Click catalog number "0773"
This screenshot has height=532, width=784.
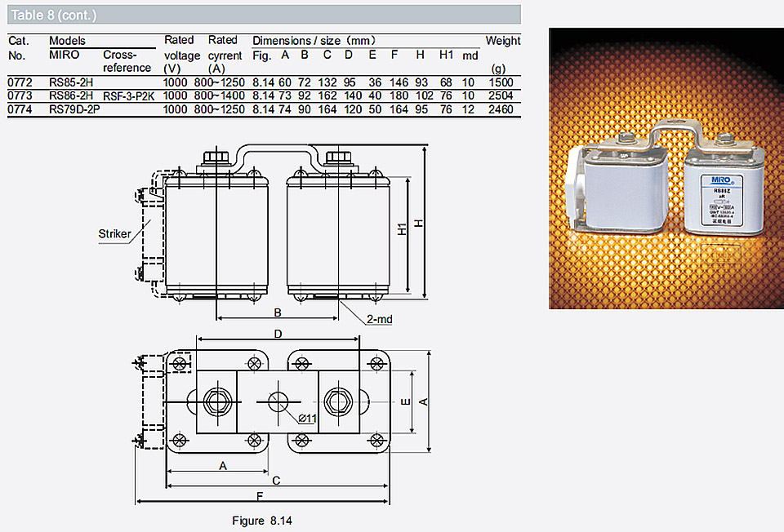click(x=20, y=96)
